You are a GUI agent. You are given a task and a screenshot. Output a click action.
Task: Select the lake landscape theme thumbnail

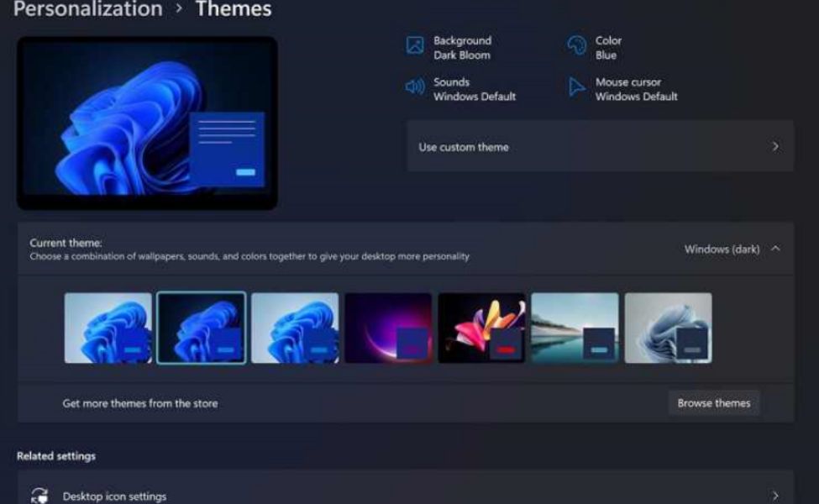pyautogui.click(x=575, y=328)
